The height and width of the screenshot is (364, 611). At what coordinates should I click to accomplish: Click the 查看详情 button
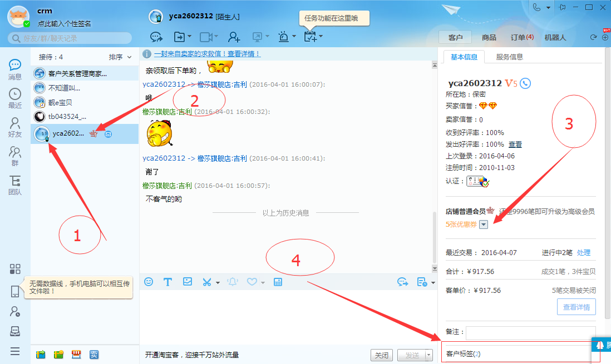click(576, 307)
